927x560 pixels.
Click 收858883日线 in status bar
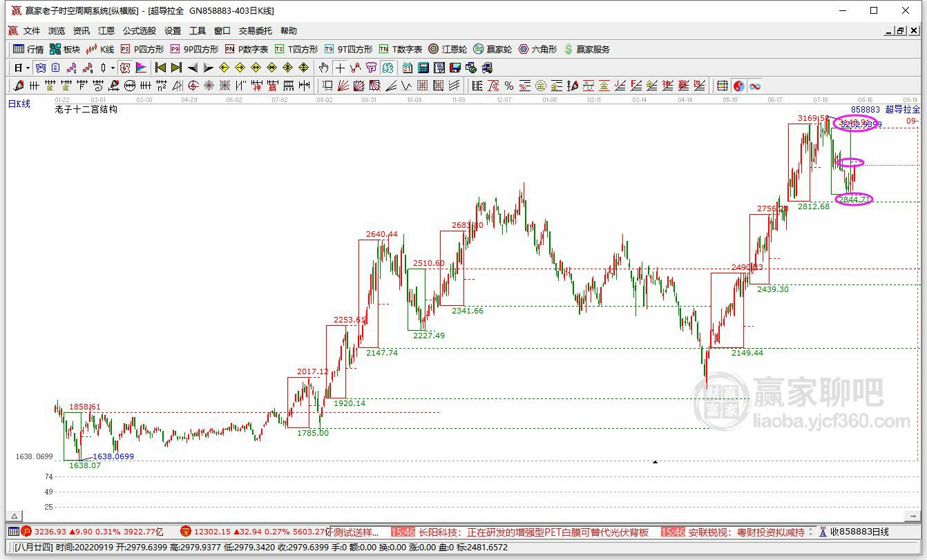click(x=859, y=532)
